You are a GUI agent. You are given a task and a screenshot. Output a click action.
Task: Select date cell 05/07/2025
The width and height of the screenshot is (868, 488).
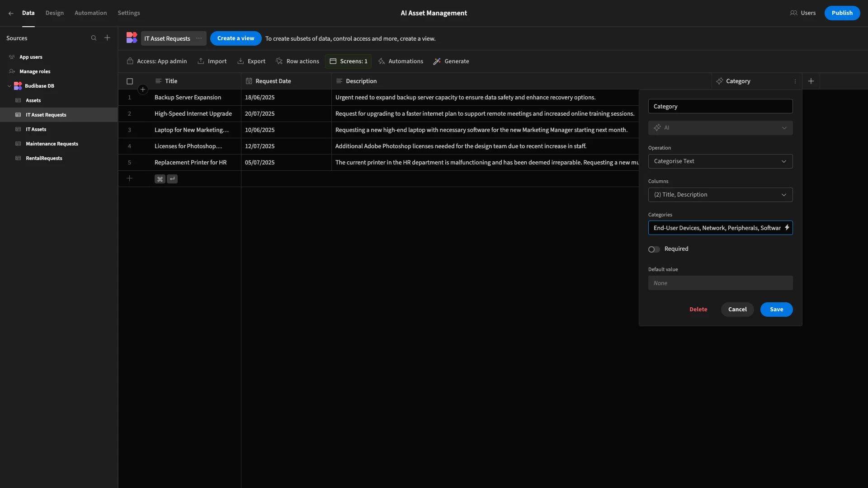286,163
